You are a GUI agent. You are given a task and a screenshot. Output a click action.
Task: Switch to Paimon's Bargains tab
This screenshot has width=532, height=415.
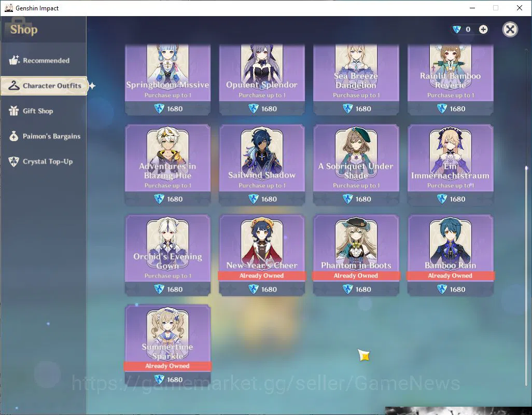(x=43, y=136)
